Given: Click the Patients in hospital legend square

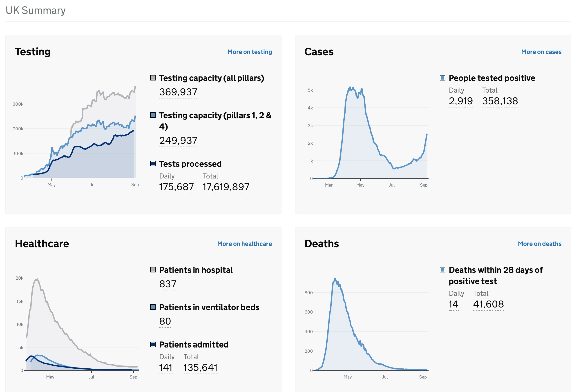Looking at the screenshot, I should [153, 270].
